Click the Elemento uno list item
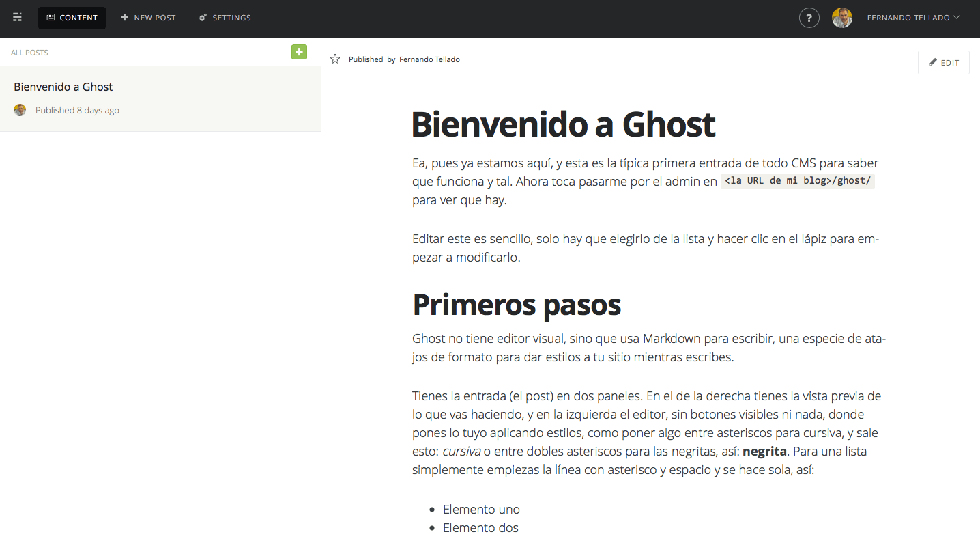Viewport: 980px width, 541px height. click(481, 509)
